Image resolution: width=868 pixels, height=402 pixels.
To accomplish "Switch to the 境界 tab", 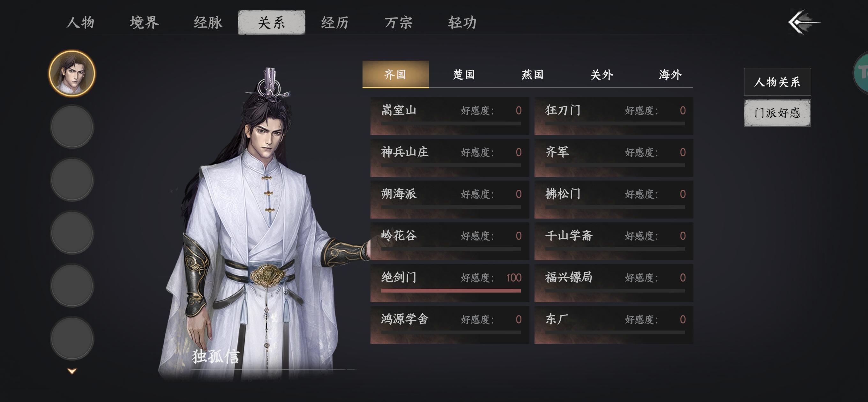I will point(144,23).
